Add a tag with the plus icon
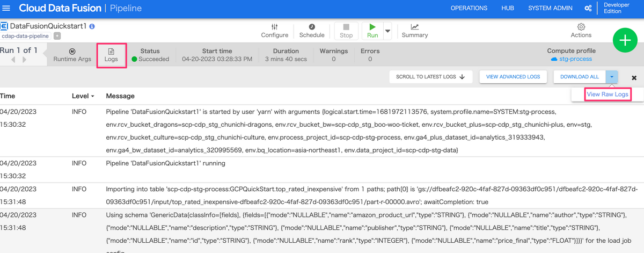This screenshot has width=644, height=253. 57,36
